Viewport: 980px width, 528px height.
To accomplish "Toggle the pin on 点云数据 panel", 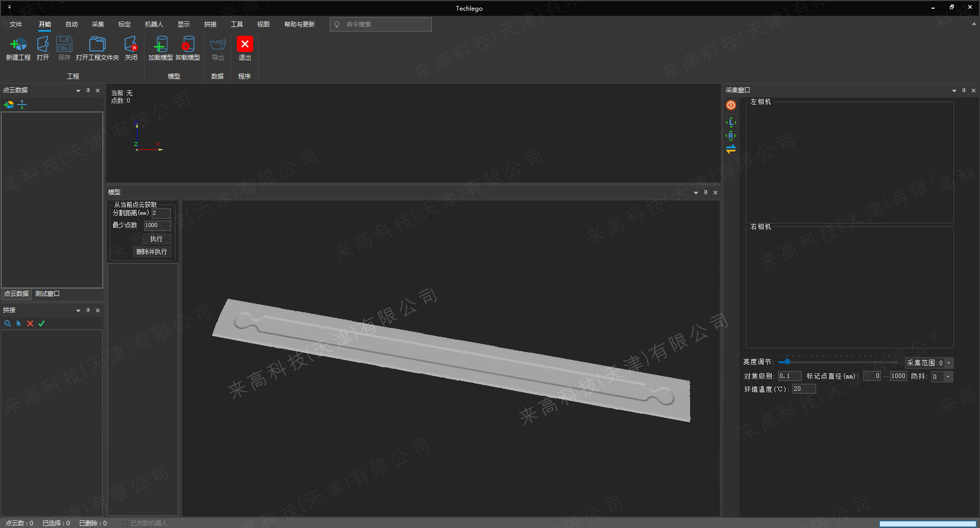I will (x=88, y=90).
